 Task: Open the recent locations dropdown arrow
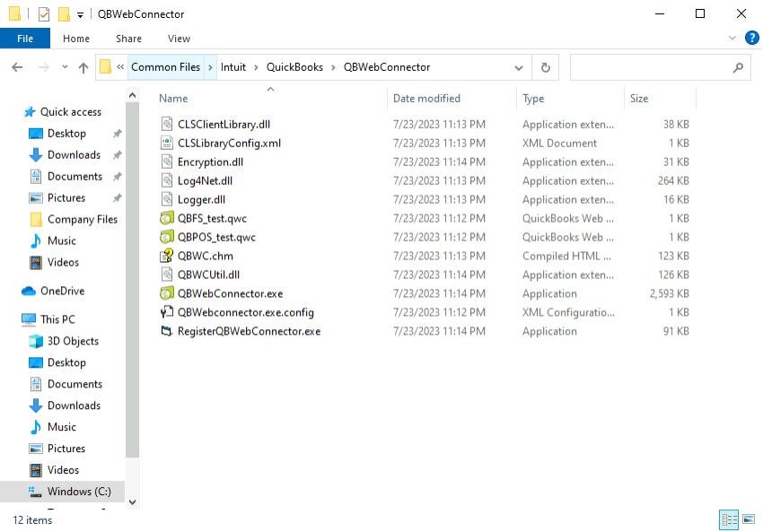coord(65,67)
